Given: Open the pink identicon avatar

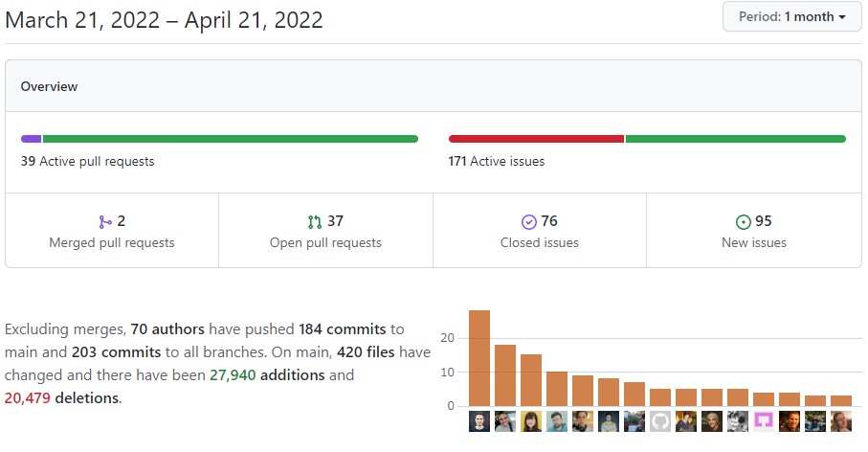Looking at the screenshot, I should (x=764, y=421).
